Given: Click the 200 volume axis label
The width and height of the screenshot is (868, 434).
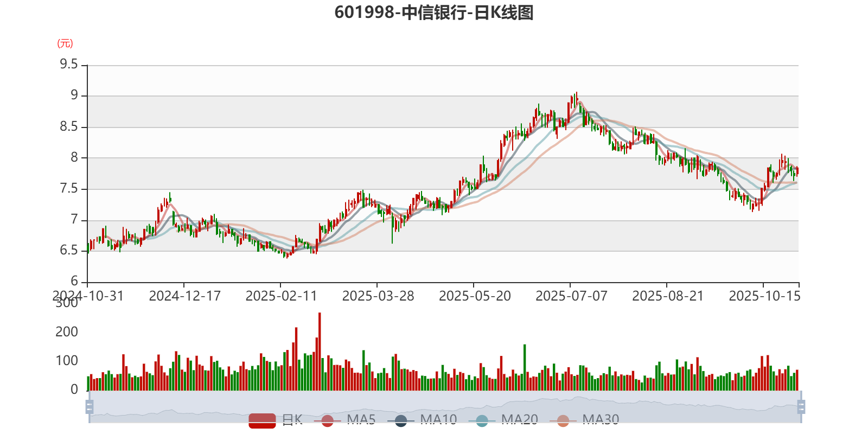Looking at the screenshot, I should click(67, 332).
